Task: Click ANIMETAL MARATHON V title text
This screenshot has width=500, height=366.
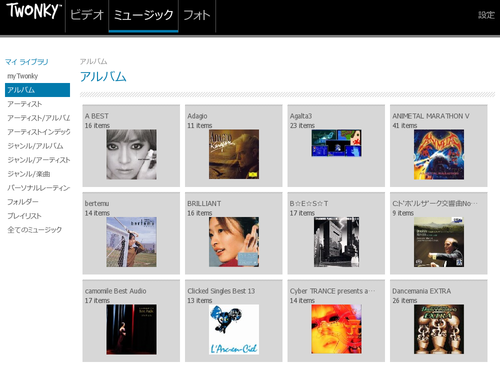Action: (x=431, y=116)
